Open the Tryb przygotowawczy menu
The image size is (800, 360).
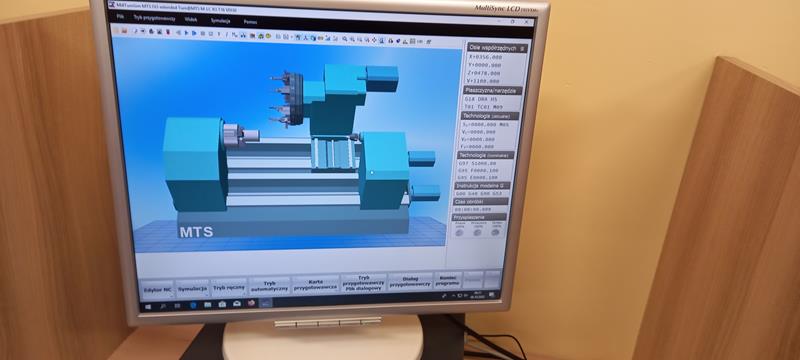coord(154,17)
